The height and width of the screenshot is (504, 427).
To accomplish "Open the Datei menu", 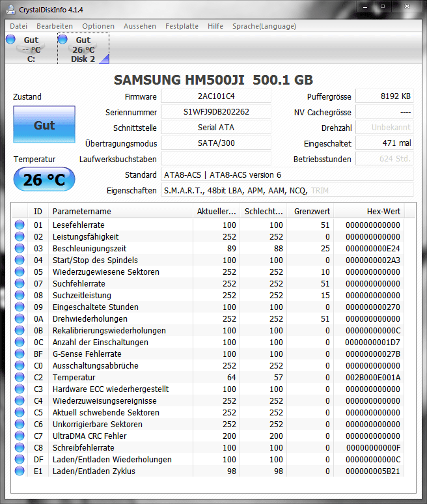I will pos(19,26).
